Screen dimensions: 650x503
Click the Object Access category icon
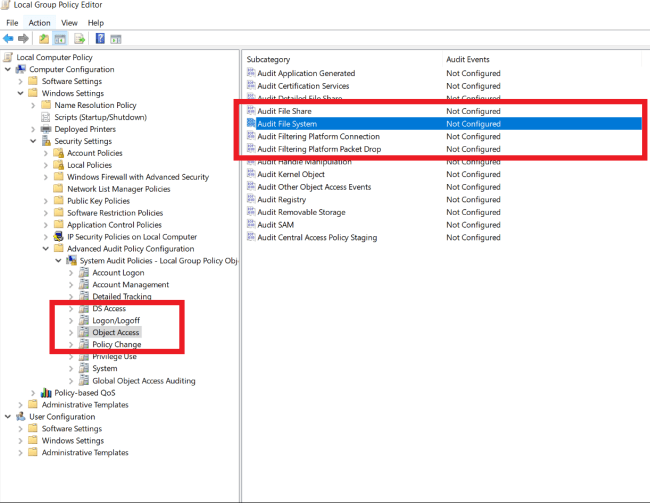point(84,332)
